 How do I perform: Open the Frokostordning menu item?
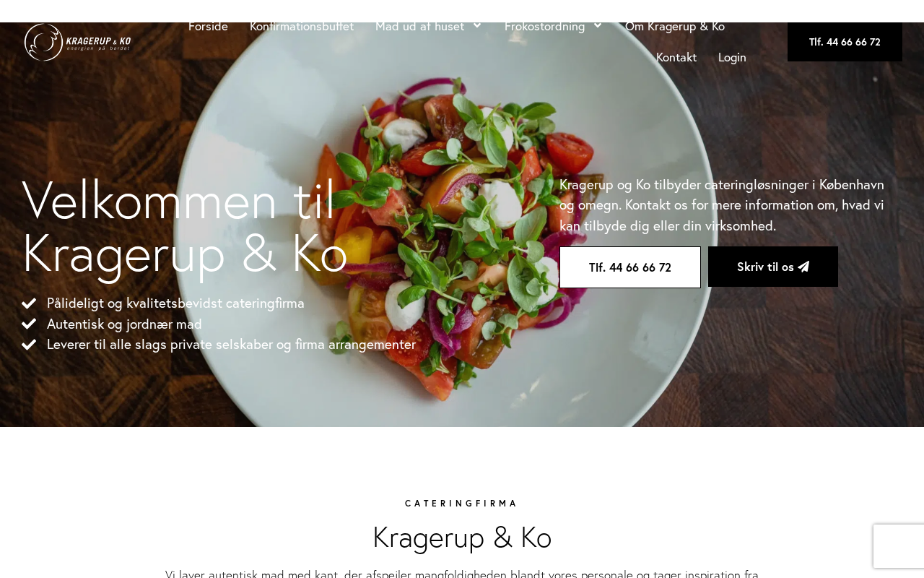click(544, 26)
